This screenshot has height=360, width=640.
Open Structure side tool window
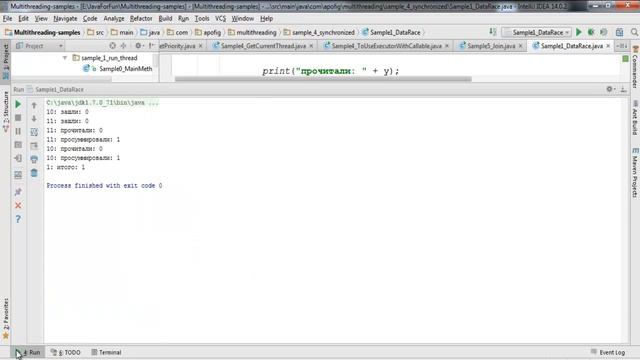pyautogui.click(x=6, y=111)
